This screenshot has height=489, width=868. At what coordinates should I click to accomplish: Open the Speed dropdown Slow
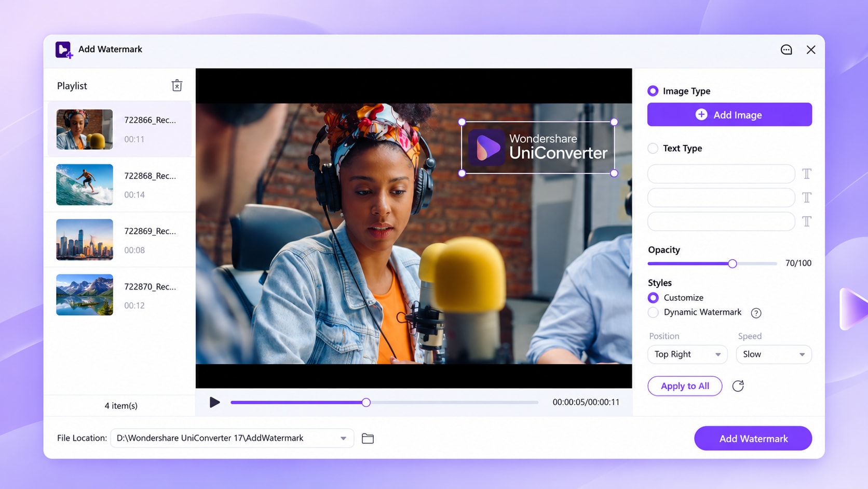[x=774, y=354]
